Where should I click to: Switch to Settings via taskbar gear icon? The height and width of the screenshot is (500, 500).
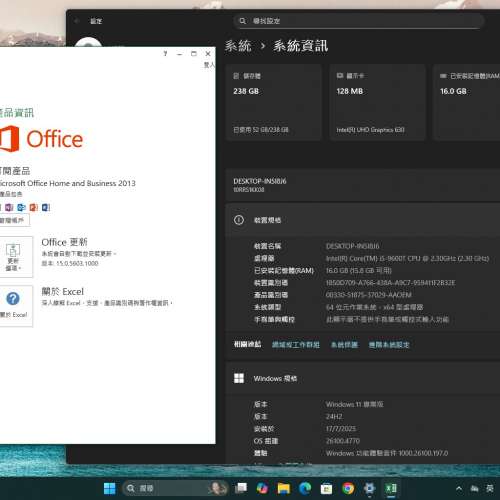(x=369, y=488)
